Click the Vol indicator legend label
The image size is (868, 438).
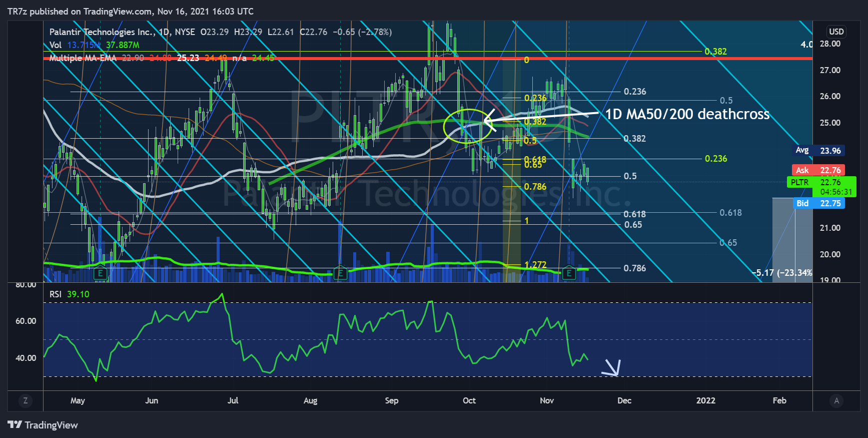coord(56,45)
